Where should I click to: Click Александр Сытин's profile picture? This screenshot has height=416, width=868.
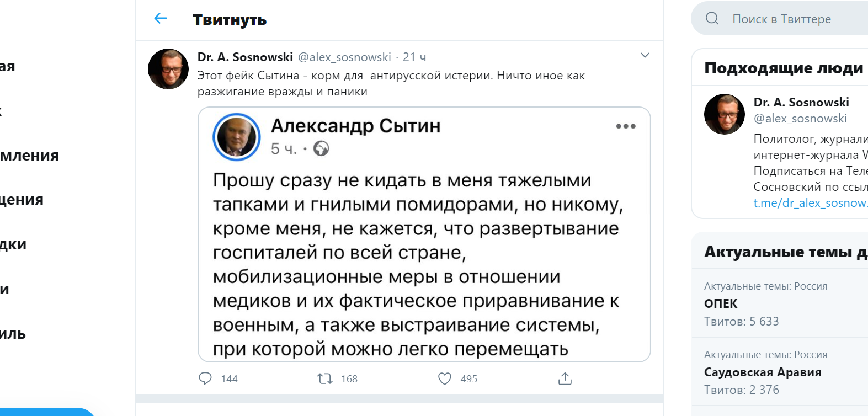click(x=237, y=137)
